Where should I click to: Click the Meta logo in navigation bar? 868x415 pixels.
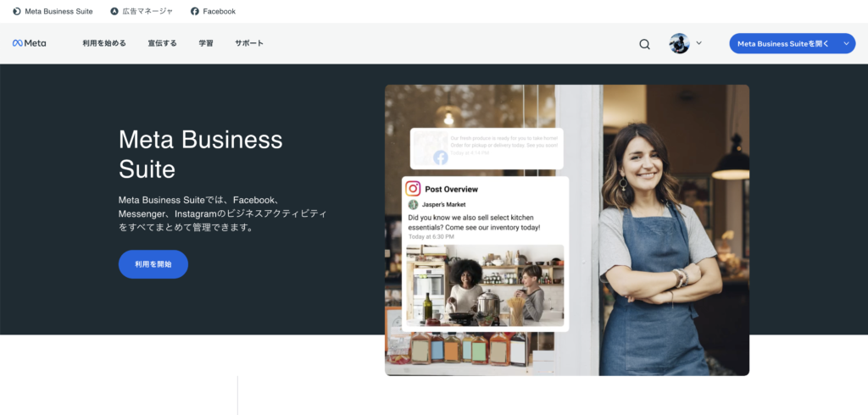point(29,43)
